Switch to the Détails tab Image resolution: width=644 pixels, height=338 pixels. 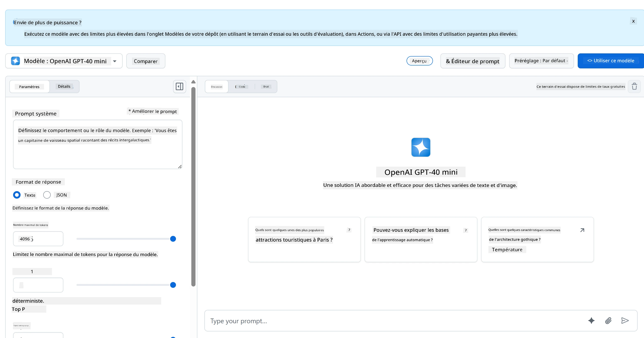point(64,86)
